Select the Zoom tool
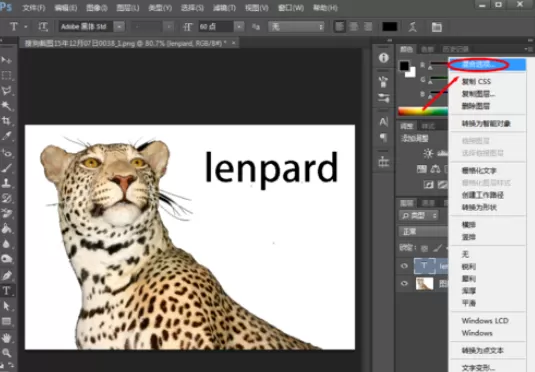Screen dimensions: 535x372 (6, 353)
